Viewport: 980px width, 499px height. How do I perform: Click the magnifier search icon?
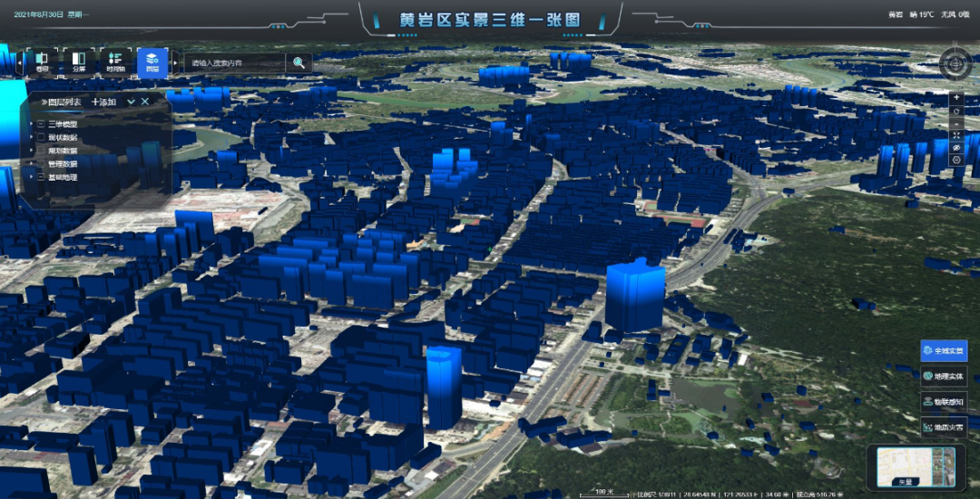(x=298, y=63)
